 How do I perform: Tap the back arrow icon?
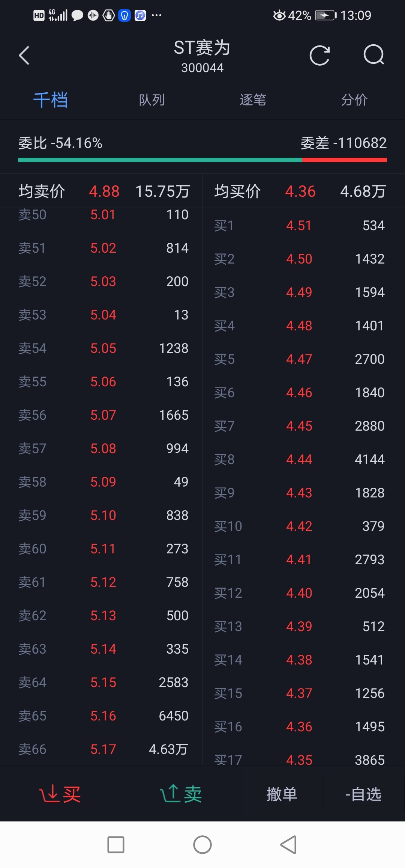24,56
